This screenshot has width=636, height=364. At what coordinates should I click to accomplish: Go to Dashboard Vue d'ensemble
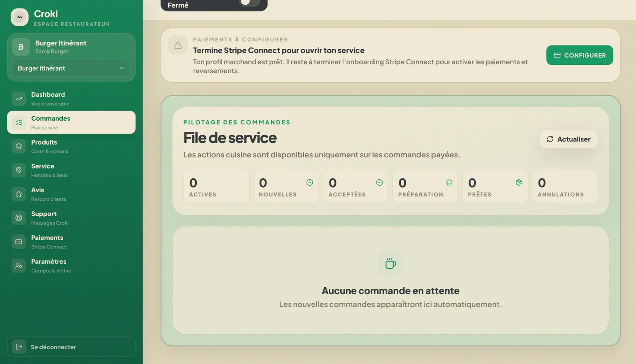[71, 99]
